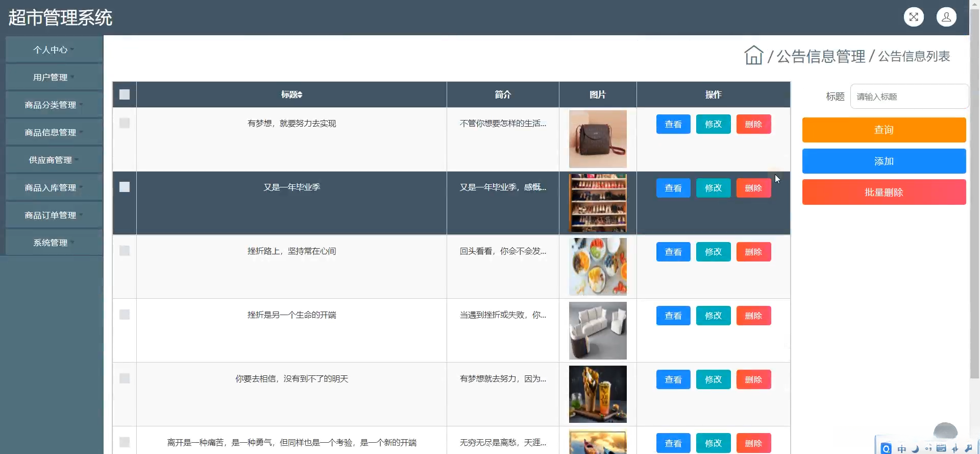Check the row 离开是一种痛苦

[125, 442]
